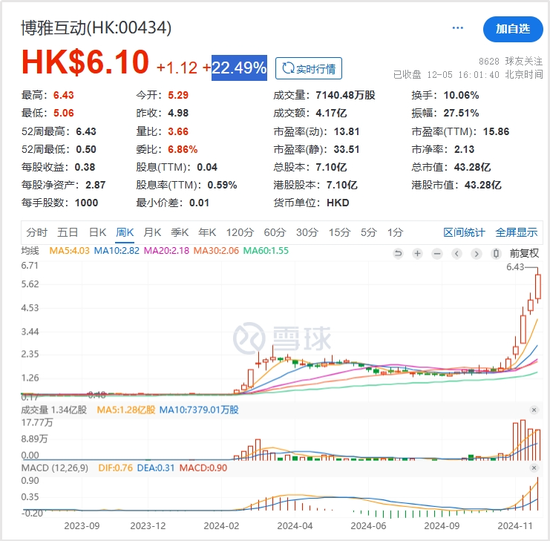Click the 振幅 27.51% value
This screenshot has width=550, height=541.
click(461, 113)
